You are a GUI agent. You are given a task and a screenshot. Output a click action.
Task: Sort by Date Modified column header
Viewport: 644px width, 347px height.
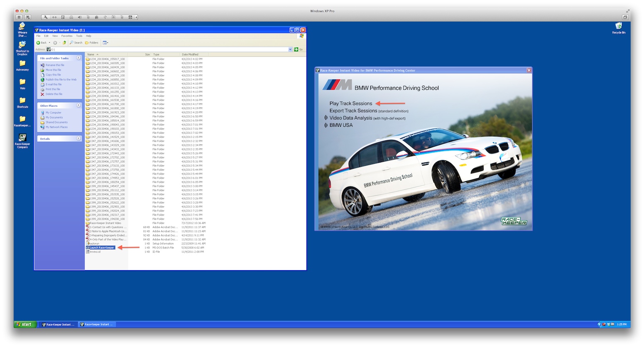tap(194, 54)
